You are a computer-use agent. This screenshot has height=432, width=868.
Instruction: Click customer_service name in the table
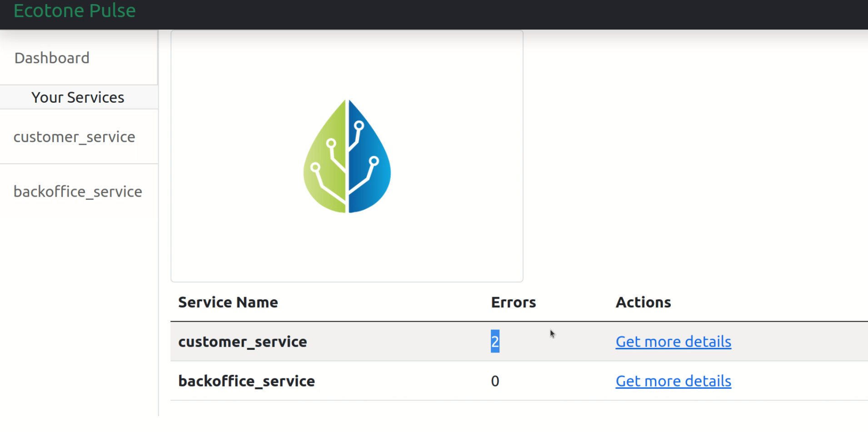243,342
